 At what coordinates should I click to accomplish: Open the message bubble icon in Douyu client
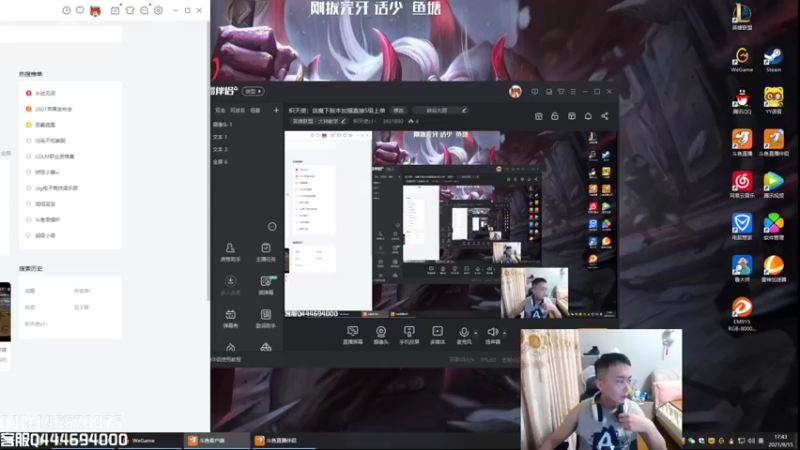pyautogui.click(x=144, y=10)
